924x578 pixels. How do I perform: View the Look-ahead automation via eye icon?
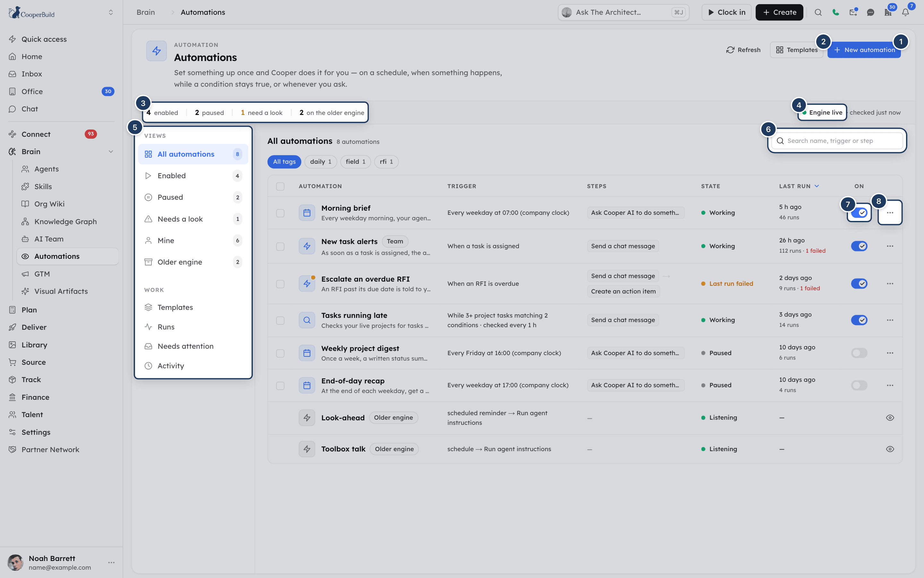tap(890, 418)
